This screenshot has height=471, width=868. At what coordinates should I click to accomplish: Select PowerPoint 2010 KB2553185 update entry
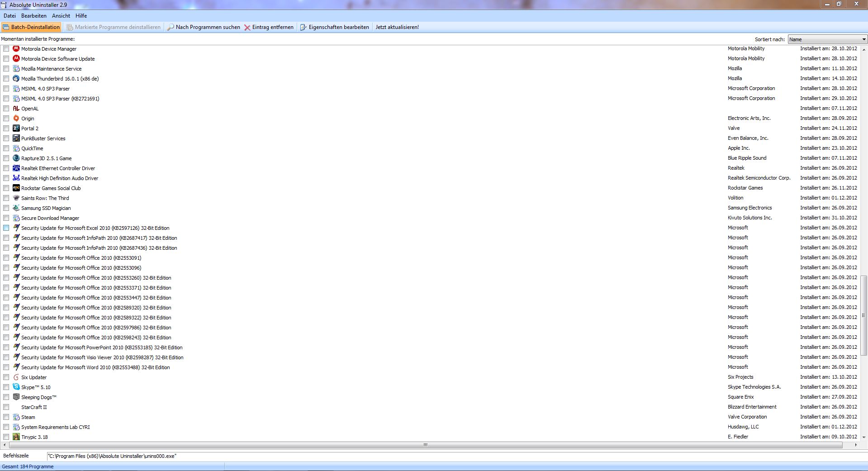tap(102, 347)
